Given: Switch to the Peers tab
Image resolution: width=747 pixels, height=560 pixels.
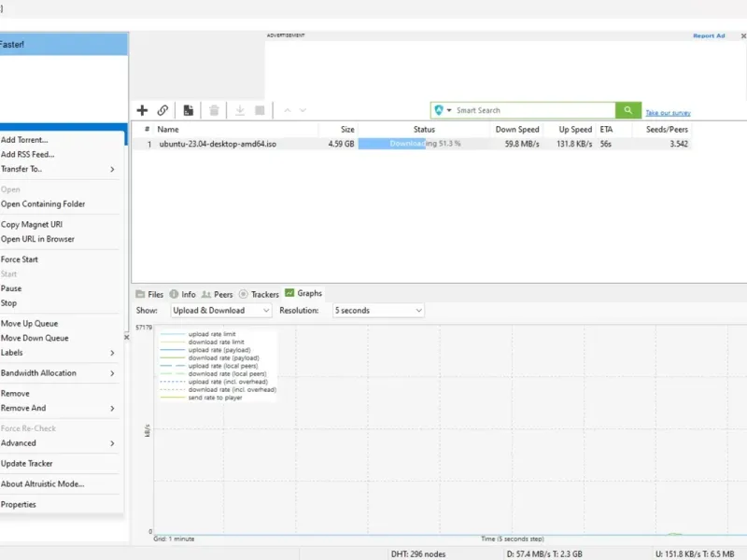Looking at the screenshot, I should (218, 294).
